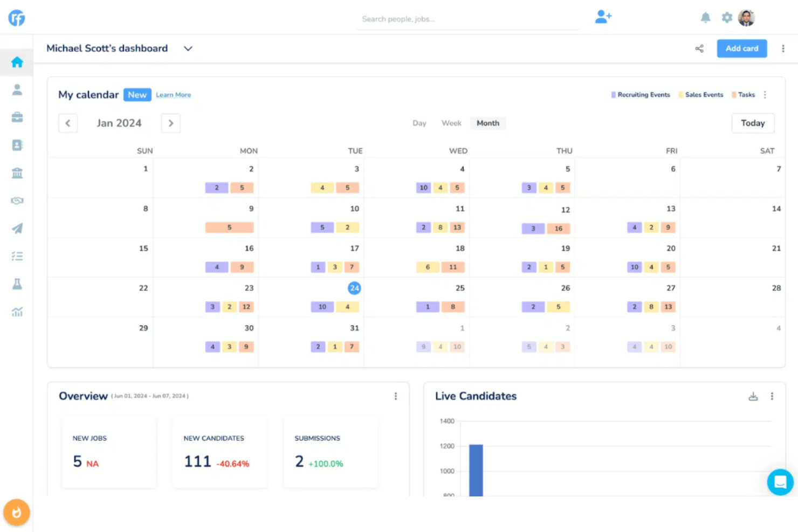This screenshot has height=532, width=798.
Task: Toggle Recruiting Events legend
Action: 641,94
